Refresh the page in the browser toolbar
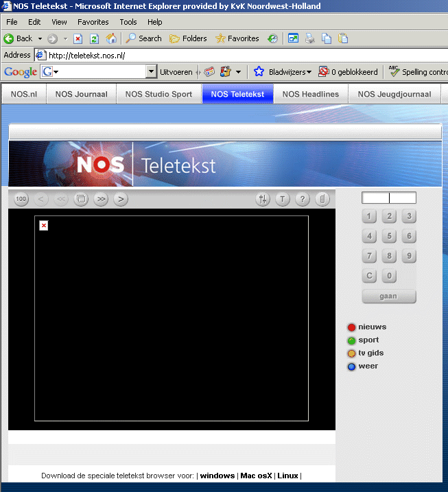448x492 pixels. point(95,38)
